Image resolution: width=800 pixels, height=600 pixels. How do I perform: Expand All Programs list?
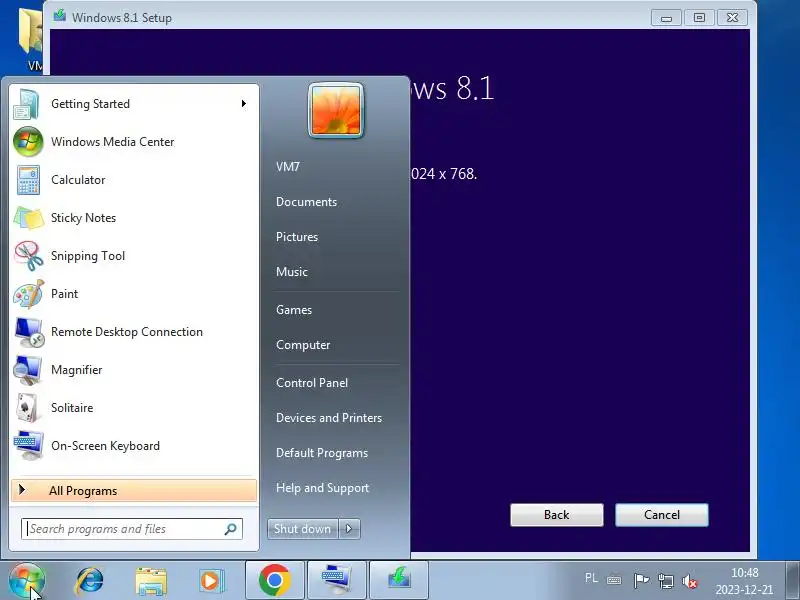[134, 491]
